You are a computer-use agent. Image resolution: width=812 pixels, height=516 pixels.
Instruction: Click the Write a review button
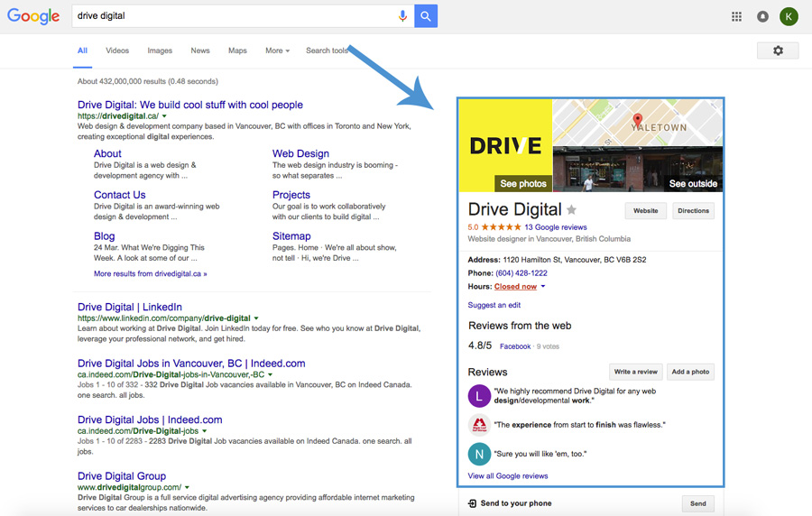[x=635, y=372]
